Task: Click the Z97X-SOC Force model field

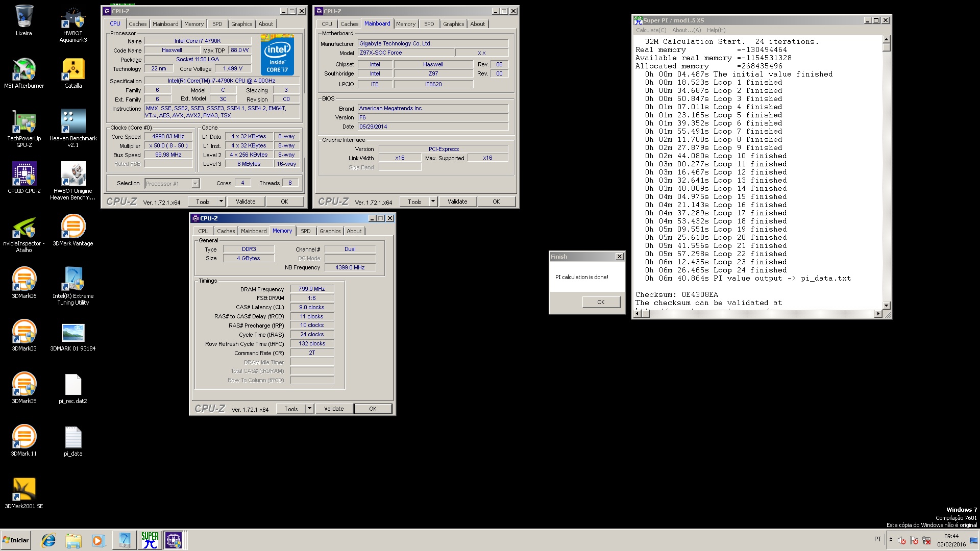Action: 406,53
